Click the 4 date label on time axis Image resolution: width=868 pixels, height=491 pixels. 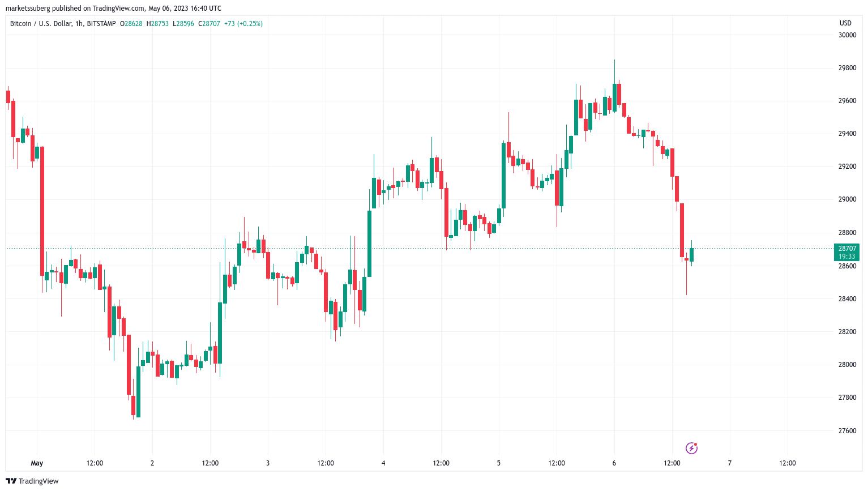click(383, 463)
